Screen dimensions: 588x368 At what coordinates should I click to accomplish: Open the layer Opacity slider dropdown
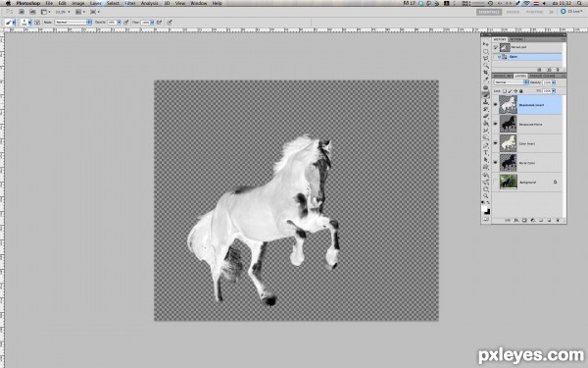coord(554,82)
